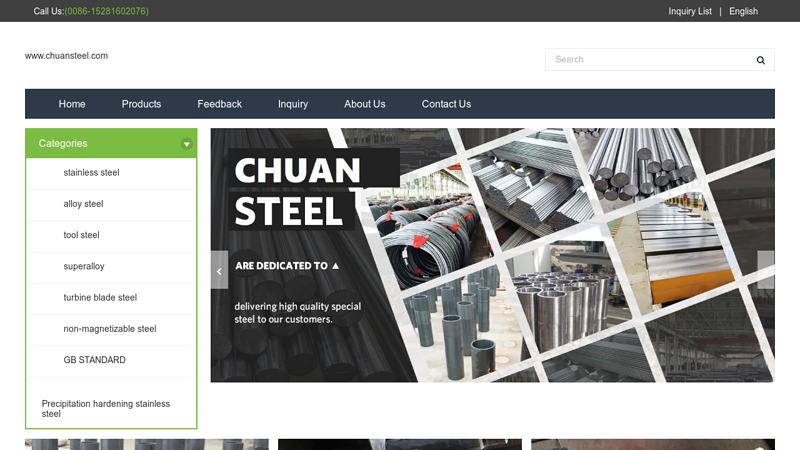The image size is (800, 450).
Task: Open the Inquiry List link
Action: 690,11
